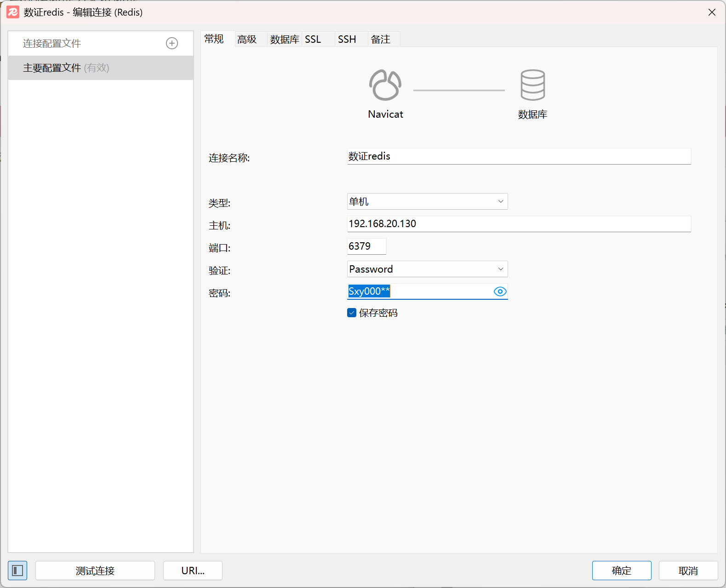Confirm with the 确定 button
The height and width of the screenshot is (588, 726).
(622, 571)
